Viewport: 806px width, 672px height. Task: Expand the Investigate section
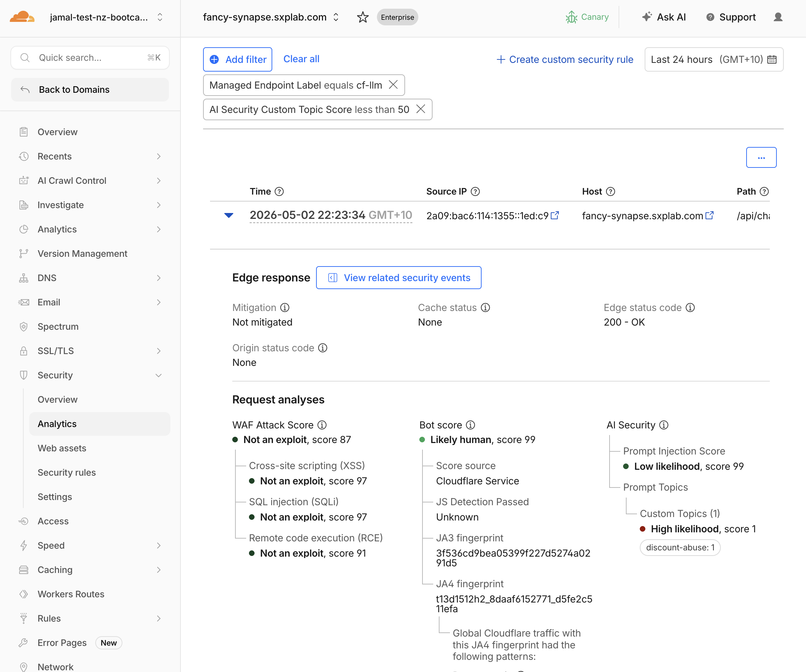[x=90, y=205]
